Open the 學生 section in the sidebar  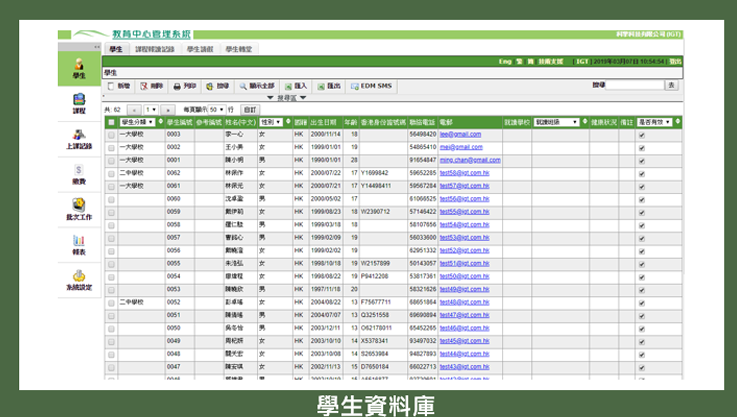(79, 68)
